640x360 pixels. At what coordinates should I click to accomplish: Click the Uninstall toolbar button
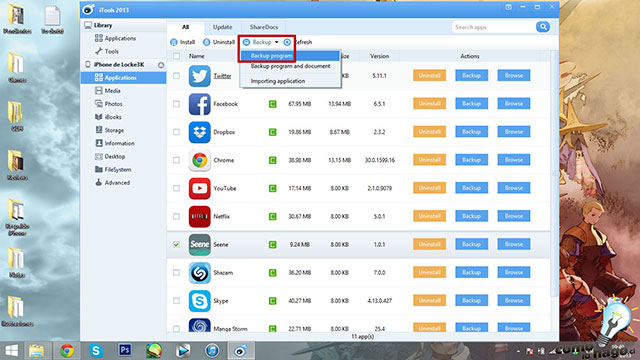point(219,42)
